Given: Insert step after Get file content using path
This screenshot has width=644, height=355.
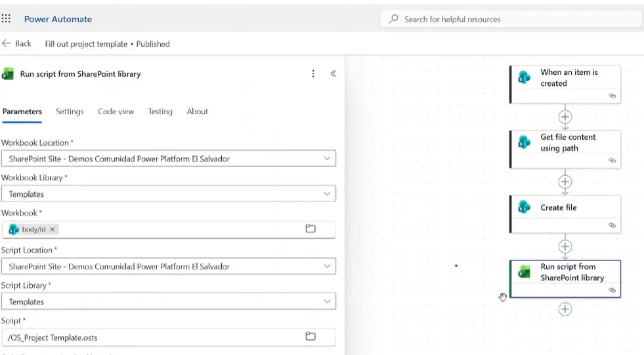Looking at the screenshot, I should coord(565,182).
